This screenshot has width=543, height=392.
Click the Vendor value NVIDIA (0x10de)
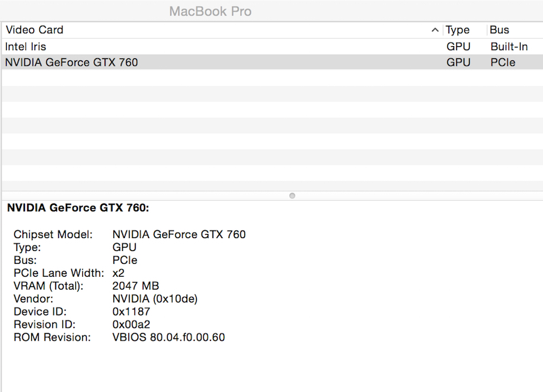tap(155, 298)
